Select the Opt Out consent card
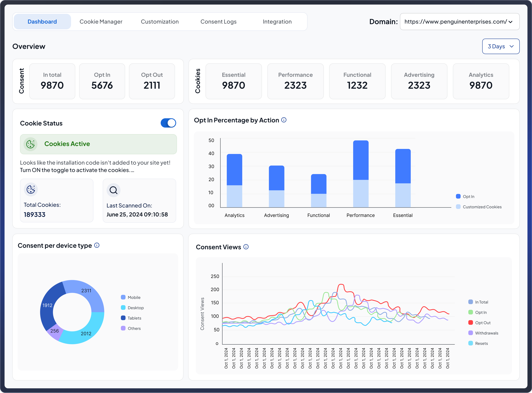The image size is (532, 393). click(152, 81)
